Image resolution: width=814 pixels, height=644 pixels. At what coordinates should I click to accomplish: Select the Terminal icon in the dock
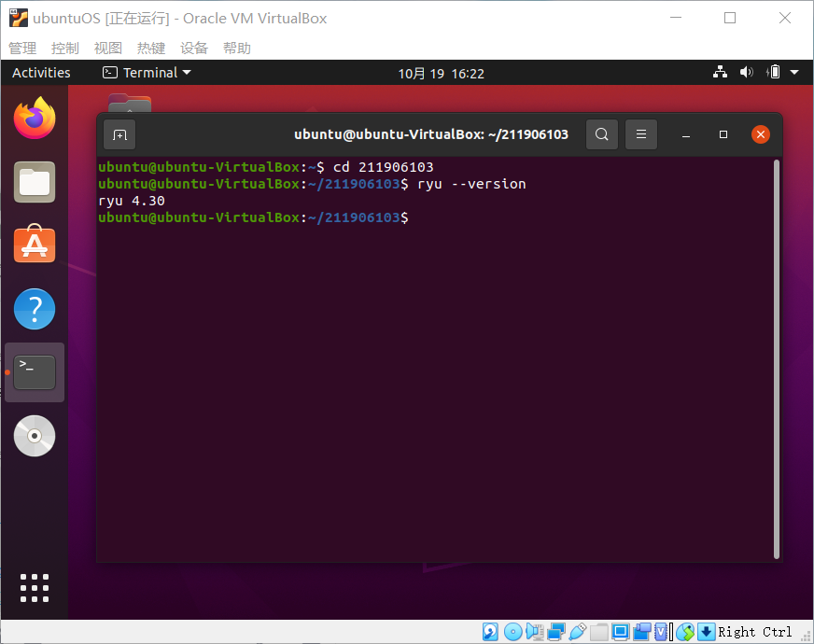coord(35,372)
